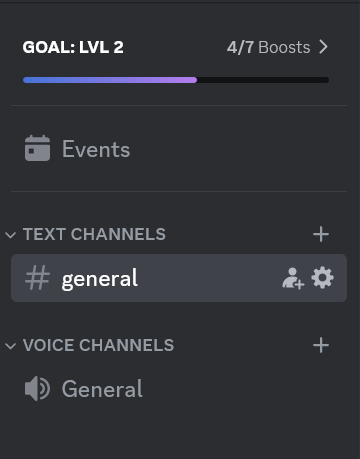Toggle the VOICE CHANNELS category label

pos(98,345)
